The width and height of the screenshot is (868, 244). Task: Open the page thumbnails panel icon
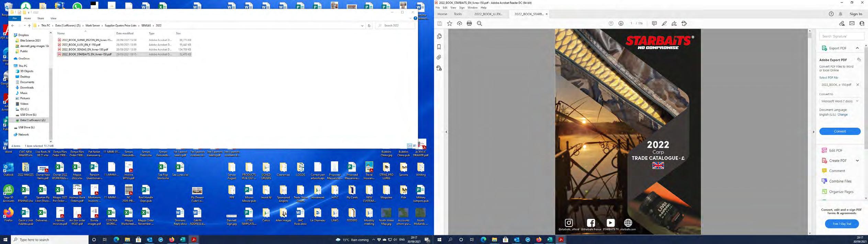click(x=439, y=36)
